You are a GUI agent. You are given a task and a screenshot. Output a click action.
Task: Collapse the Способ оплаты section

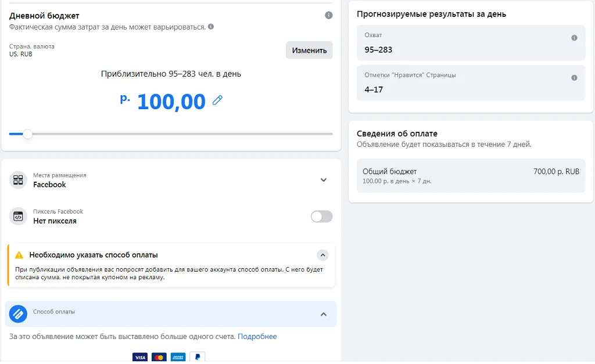[324, 314]
